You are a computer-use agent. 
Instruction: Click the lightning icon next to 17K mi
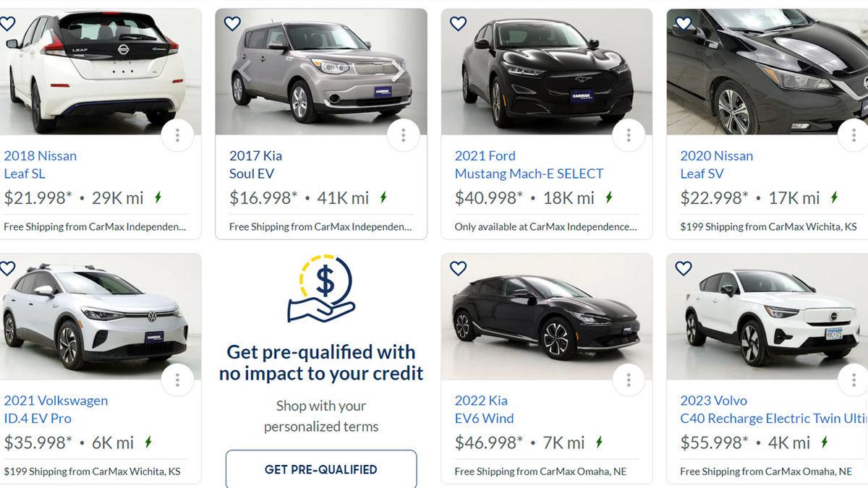pyautogui.click(x=833, y=197)
